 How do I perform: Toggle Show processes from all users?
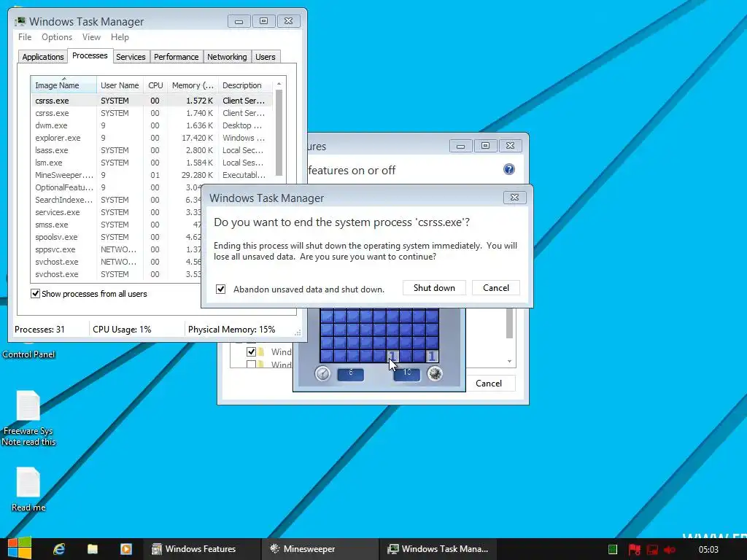point(35,293)
